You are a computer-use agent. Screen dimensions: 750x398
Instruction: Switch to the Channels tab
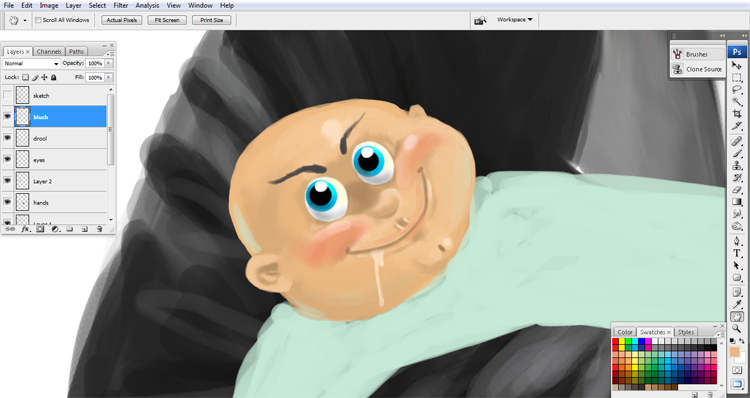pos(49,51)
